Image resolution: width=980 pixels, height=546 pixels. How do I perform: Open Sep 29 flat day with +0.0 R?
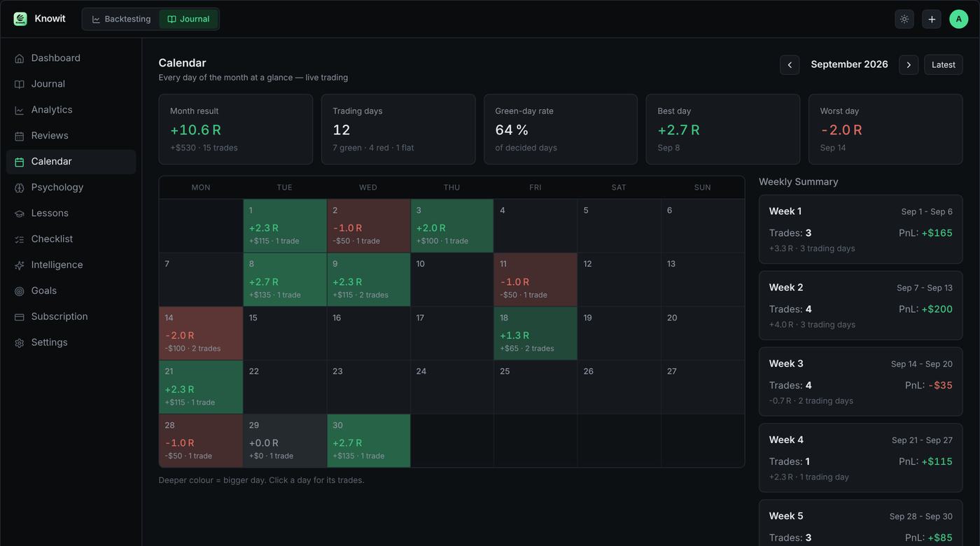285,441
